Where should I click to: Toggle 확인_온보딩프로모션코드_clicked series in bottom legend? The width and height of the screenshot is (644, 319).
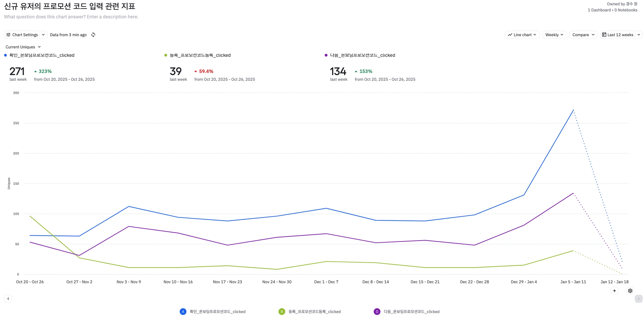(x=217, y=312)
